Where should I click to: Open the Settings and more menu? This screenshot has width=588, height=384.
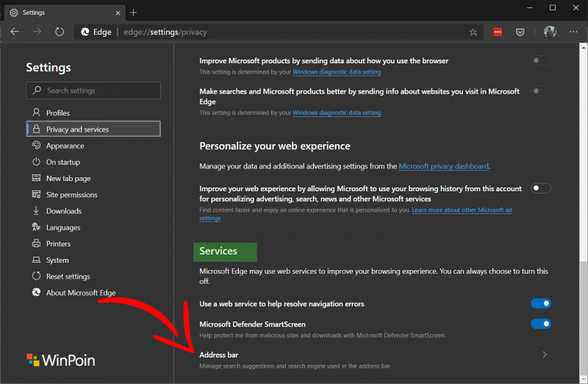(x=573, y=32)
